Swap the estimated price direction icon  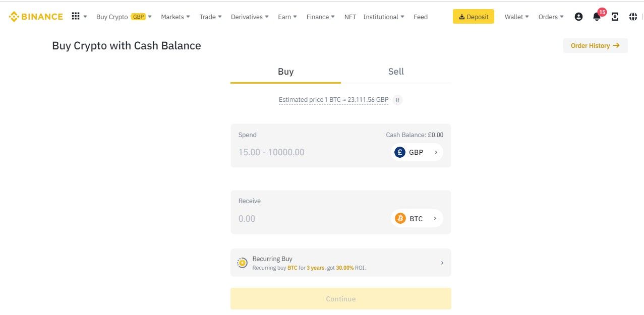(397, 100)
